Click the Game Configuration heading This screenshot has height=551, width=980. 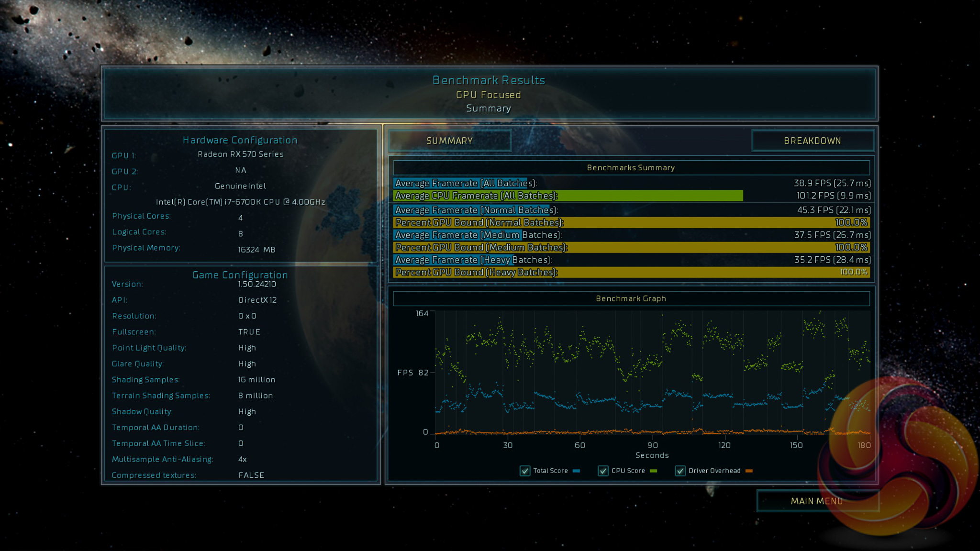point(240,275)
